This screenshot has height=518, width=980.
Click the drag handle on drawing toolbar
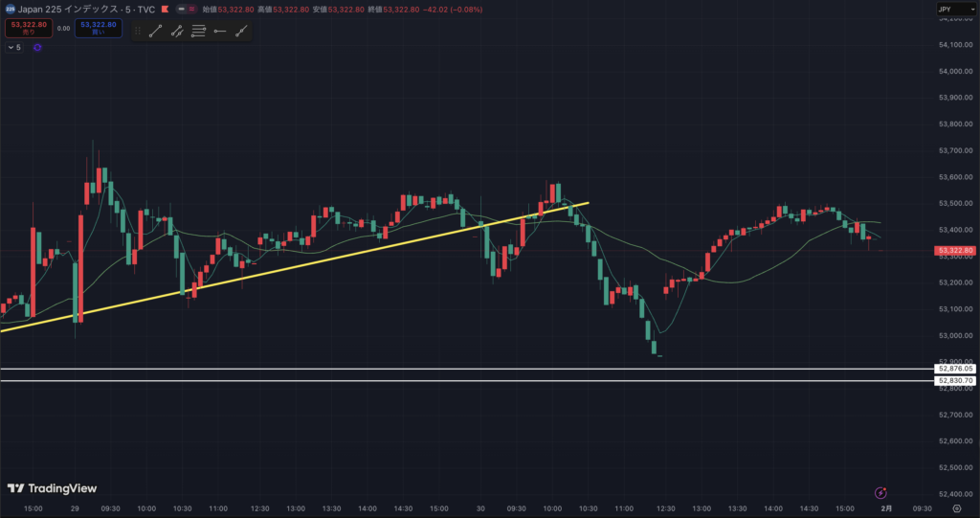point(138,31)
